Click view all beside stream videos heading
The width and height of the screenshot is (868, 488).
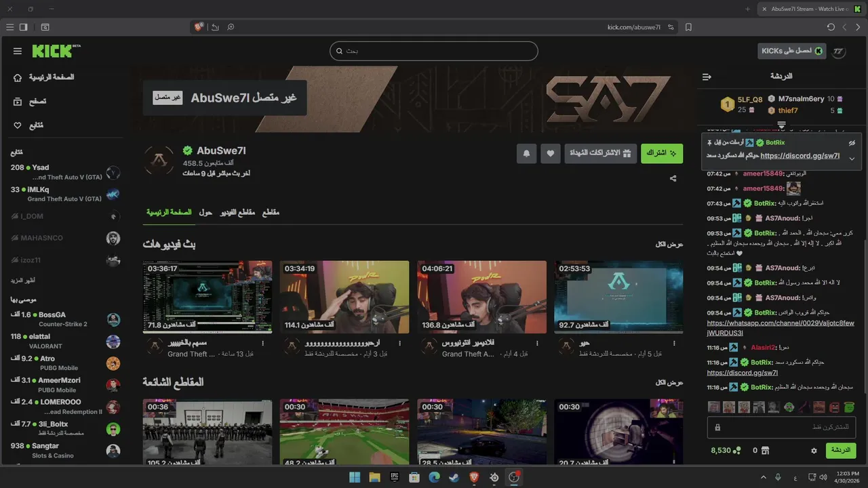(x=669, y=244)
